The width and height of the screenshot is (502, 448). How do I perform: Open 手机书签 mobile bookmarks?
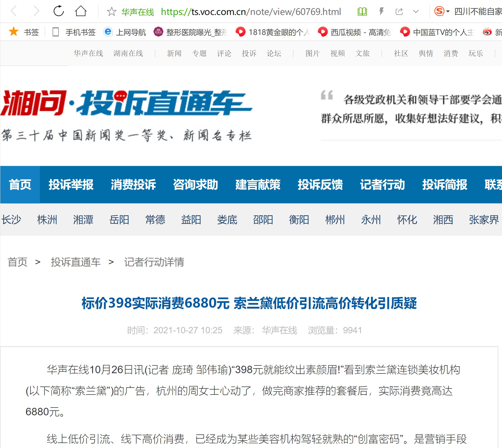[x=74, y=32]
